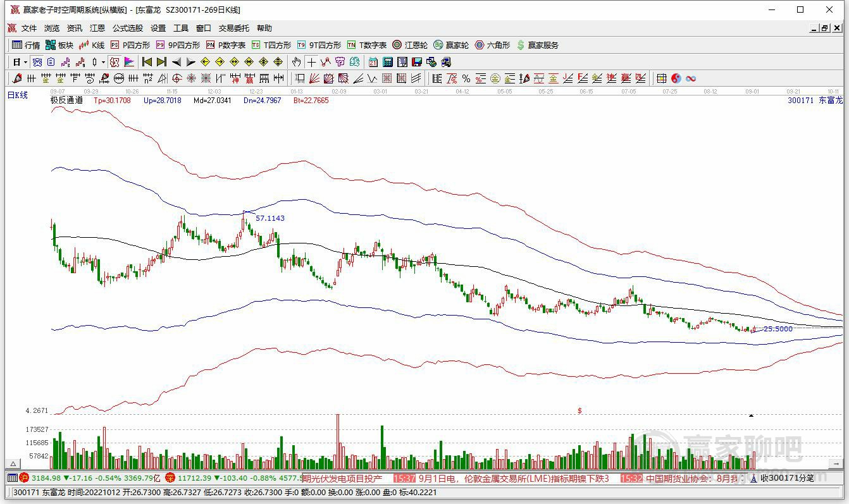This screenshot has height=504, width=849.
Task: Toggle the crosshair cursor tool
Action: tap(311, 62)
